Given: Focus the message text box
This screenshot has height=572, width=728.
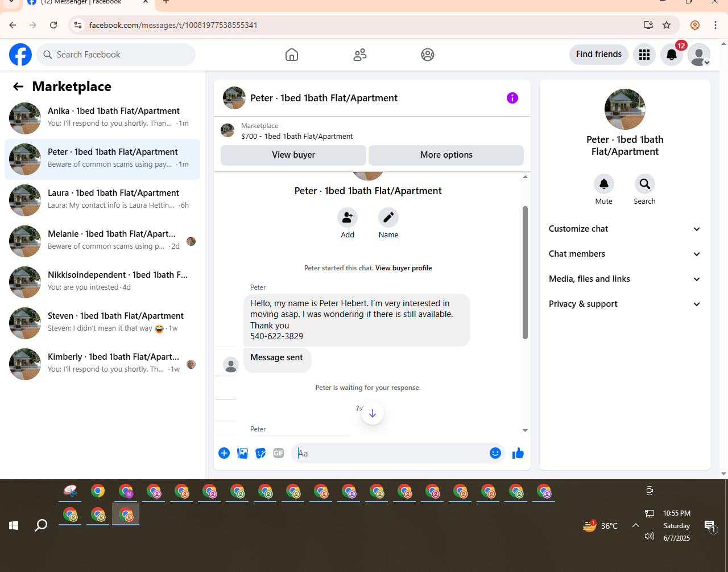Looking at the screenshot, I should tap(390, 453).
